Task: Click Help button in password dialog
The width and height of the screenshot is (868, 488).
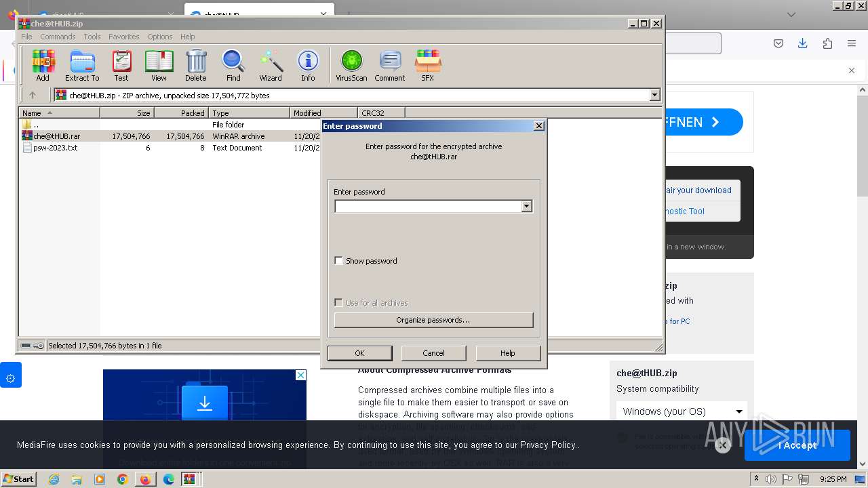Action: pos(508,353)
